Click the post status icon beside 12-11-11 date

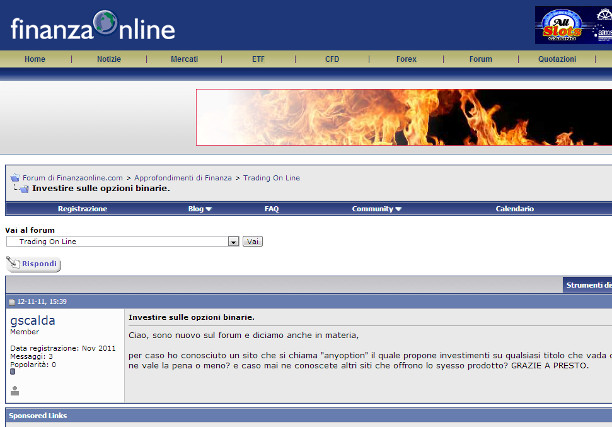coord(12,302)
